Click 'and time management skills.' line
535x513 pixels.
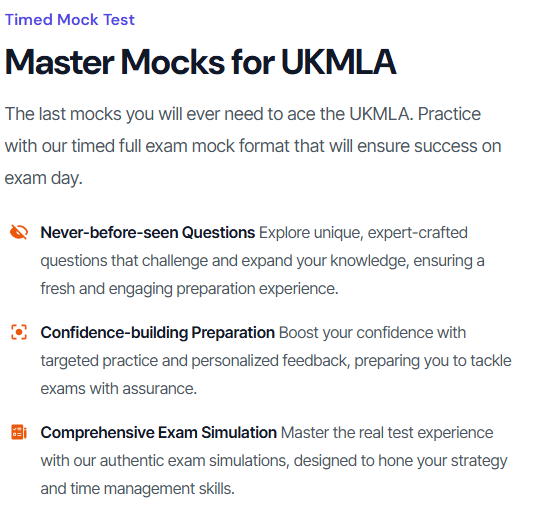click(x=138, y=489)
